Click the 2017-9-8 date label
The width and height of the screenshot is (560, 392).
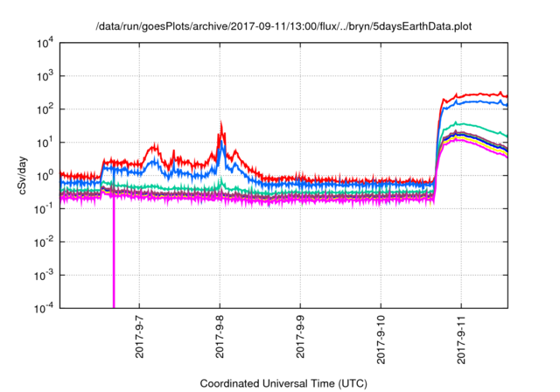click(220, 336)
